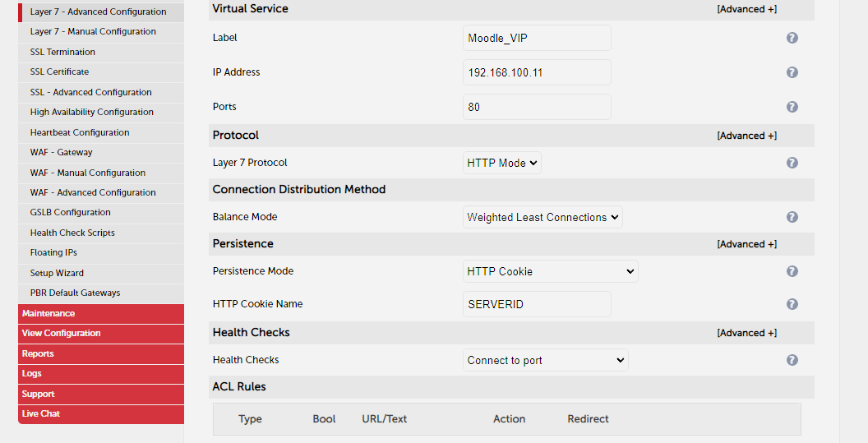Open Floating IPs menu item

click(101, 252)
